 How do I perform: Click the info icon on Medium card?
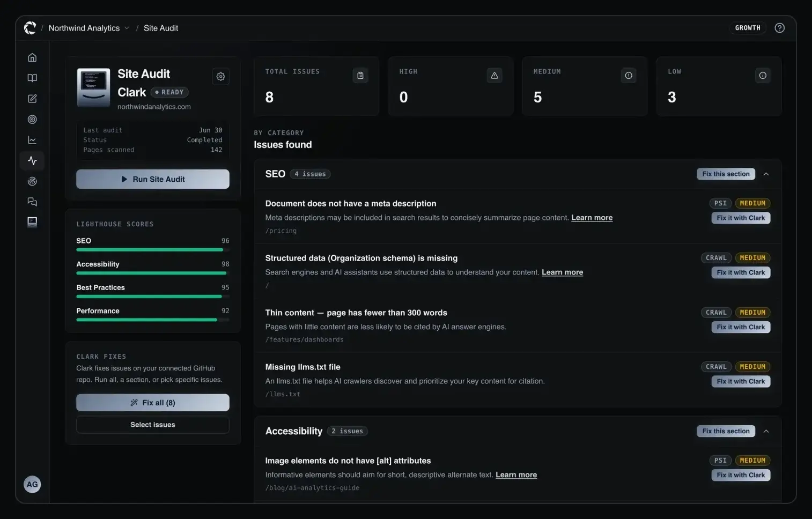pyautogui.click(x=629, y=76)
